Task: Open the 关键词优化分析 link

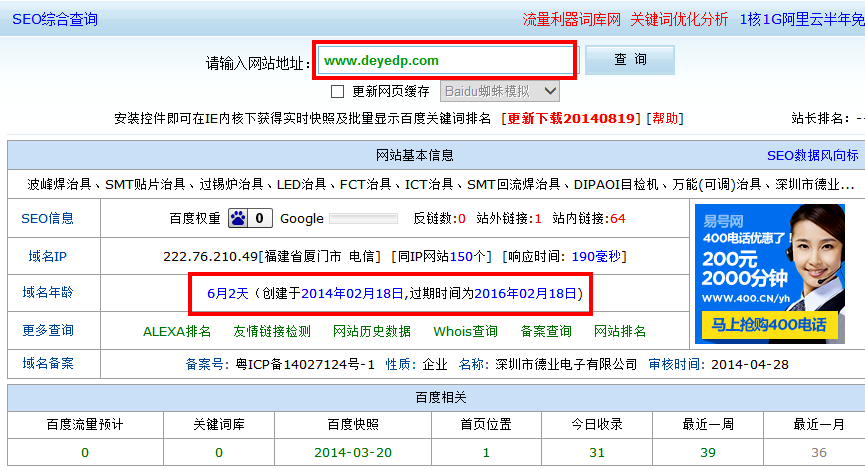Action: click(x=679, y=19)
